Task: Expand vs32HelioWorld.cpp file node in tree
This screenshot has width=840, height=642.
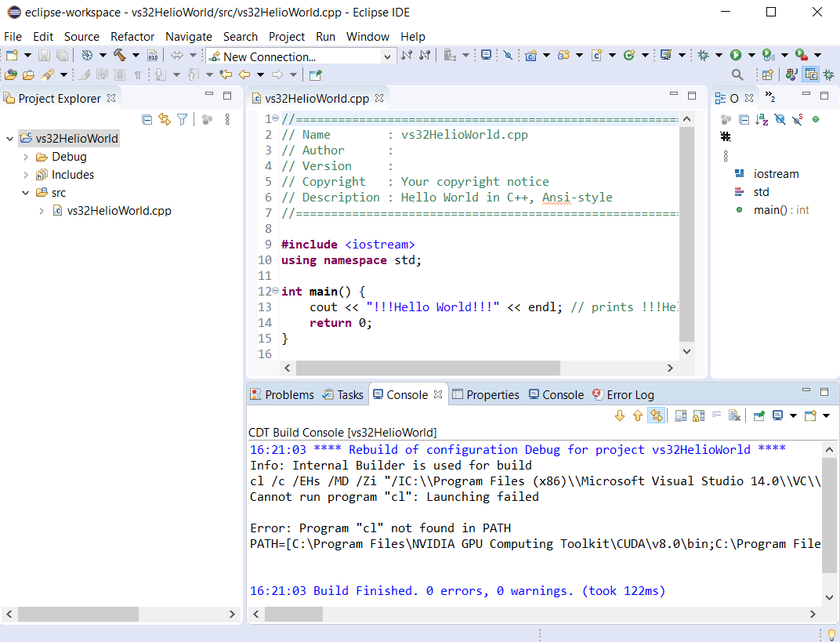Action: pyautogui.click(x=42, y=211)
